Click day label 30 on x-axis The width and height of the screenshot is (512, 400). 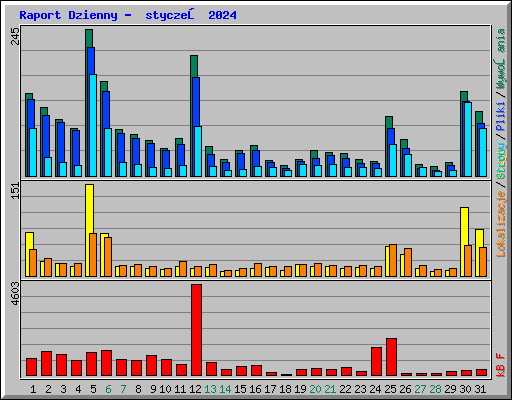coord(465,389)
